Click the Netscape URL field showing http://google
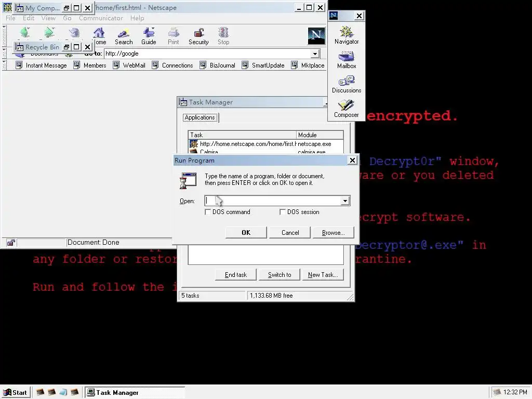 [207, 54]
